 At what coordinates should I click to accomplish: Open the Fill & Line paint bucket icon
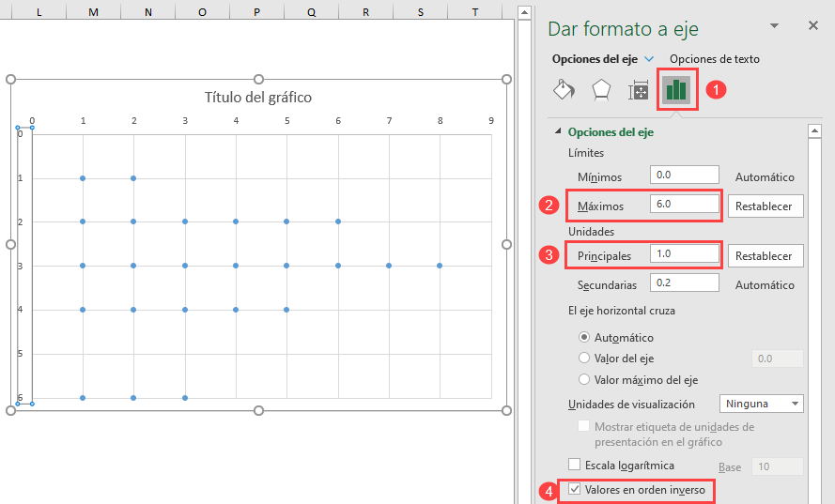[564, 90]
